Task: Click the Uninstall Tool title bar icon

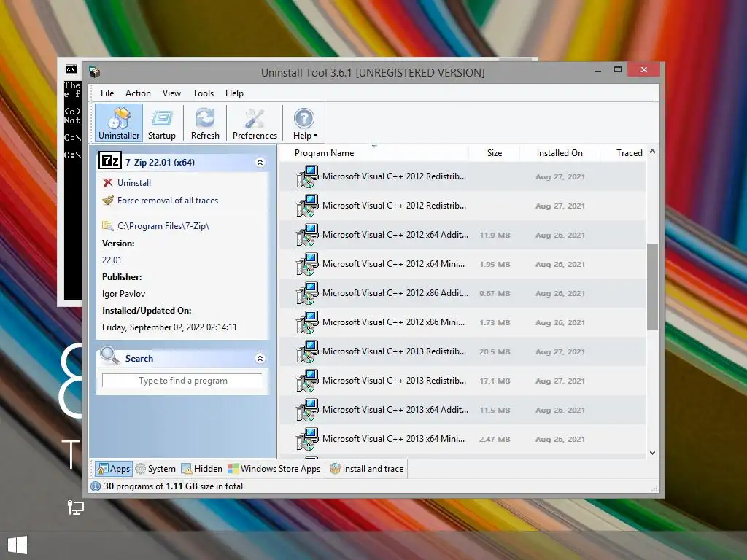Action: pyautogui.click(x=94, y=72)
